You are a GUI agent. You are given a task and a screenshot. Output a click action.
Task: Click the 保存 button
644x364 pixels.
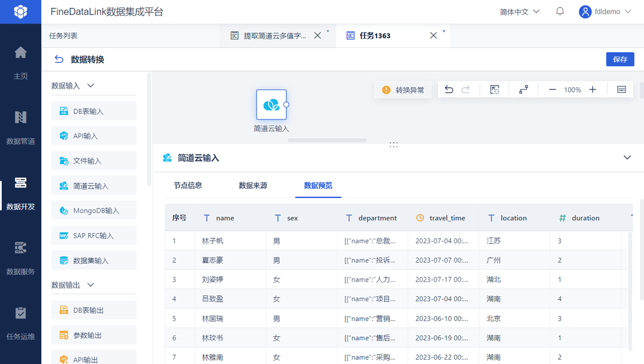coord(620,59)
